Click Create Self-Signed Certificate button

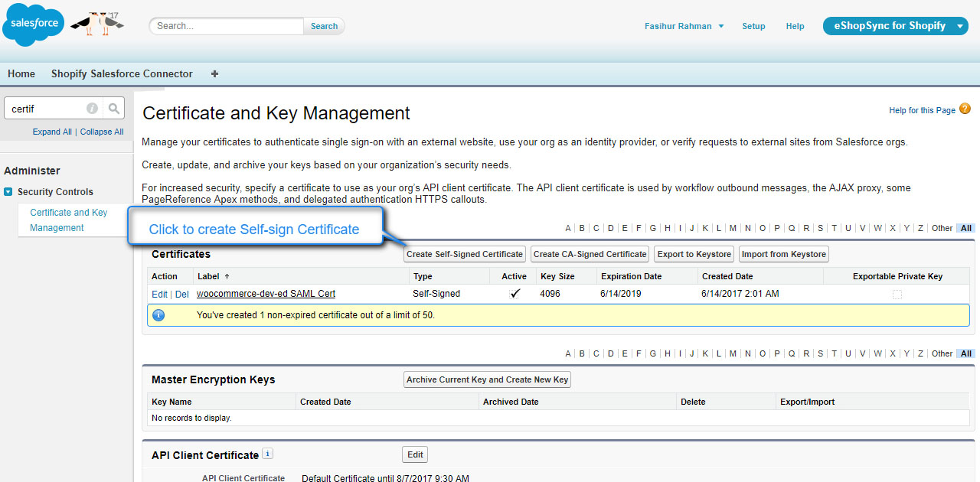[x=465, y=254]
